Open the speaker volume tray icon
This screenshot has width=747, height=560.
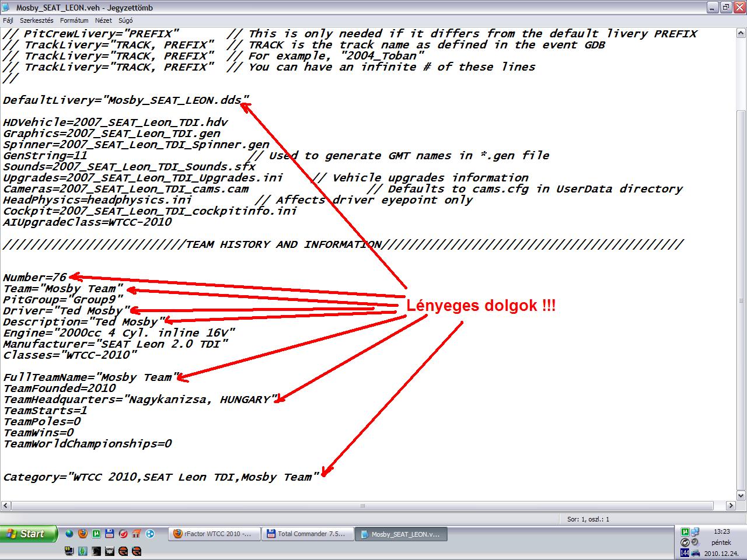(x=694, y=542)
